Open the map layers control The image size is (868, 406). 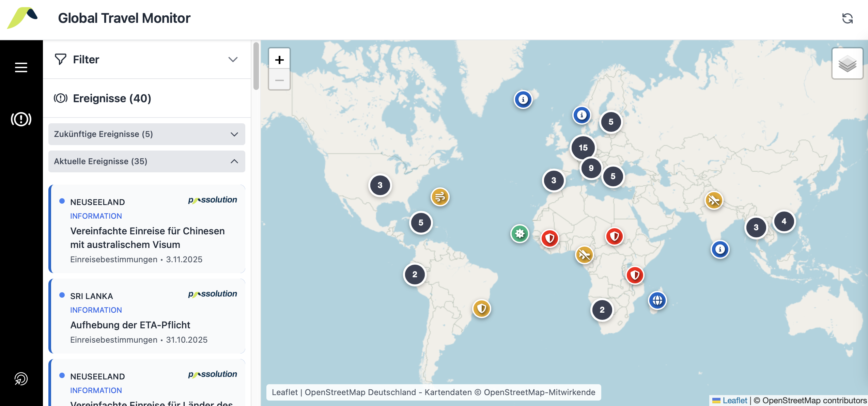coord(847,63)
